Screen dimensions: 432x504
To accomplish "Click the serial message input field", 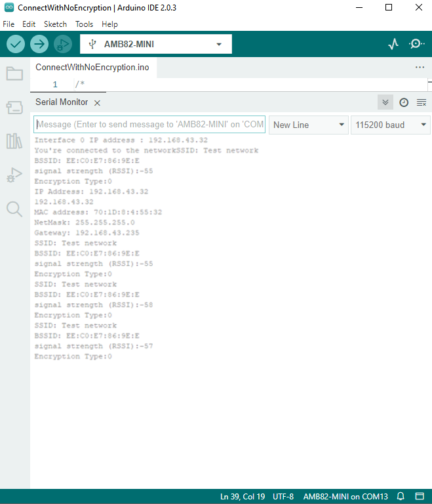I will 149,125.
